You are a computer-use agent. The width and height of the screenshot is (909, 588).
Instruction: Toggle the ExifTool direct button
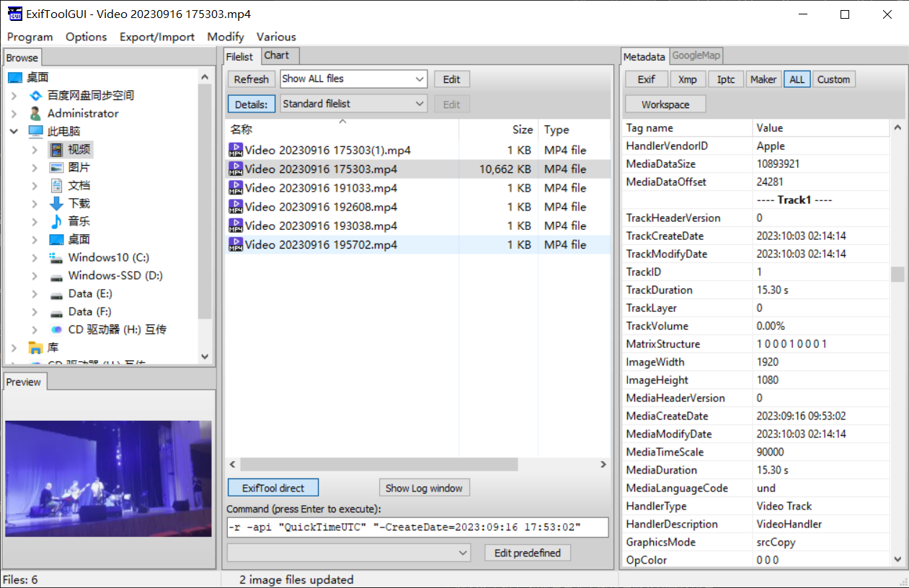tap(272, 488)
